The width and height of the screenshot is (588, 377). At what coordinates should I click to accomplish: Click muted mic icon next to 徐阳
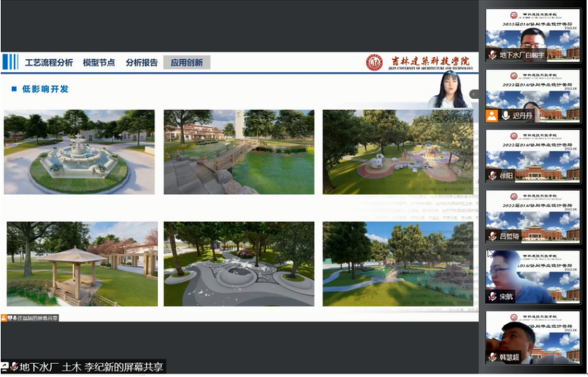tap(493, 176)
